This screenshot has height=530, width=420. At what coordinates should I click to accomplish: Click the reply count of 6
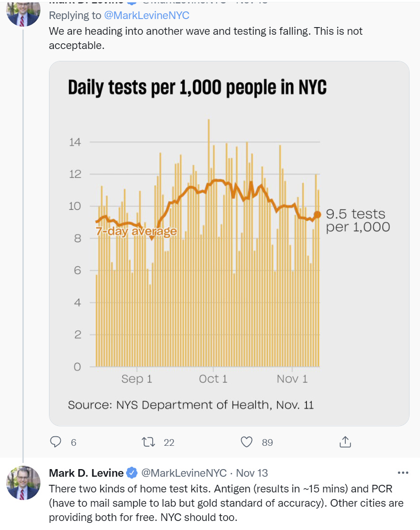pos(73,442)
